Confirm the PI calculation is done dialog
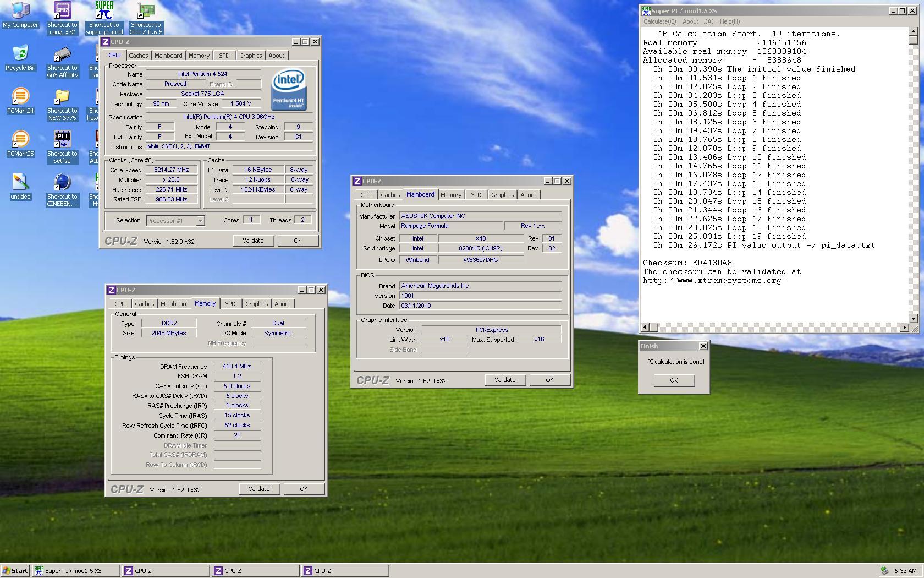 674,380
